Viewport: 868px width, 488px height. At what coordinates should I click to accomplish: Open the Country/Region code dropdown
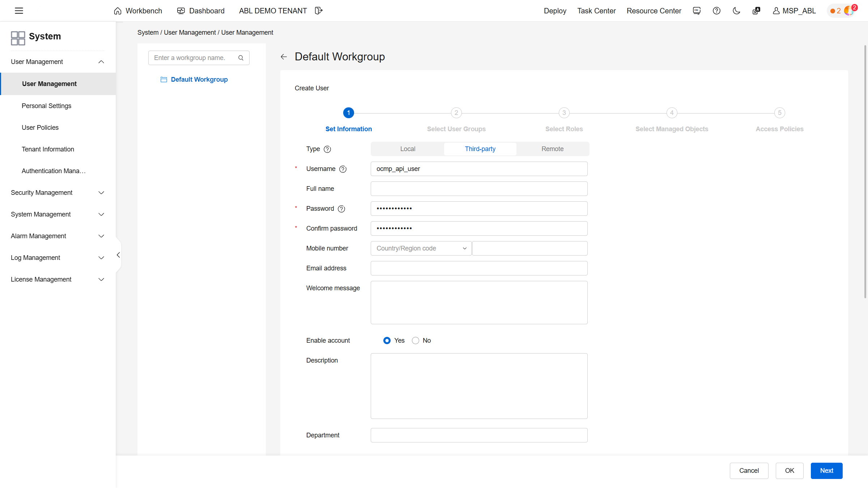421,248
